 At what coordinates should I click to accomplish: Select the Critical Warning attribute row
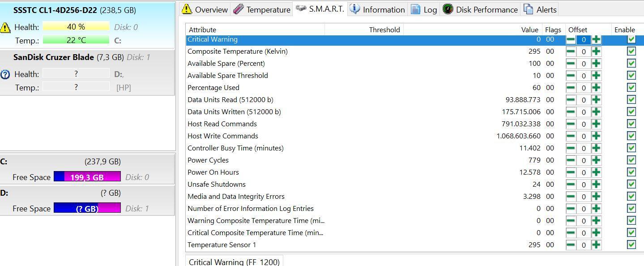(415, 40)
